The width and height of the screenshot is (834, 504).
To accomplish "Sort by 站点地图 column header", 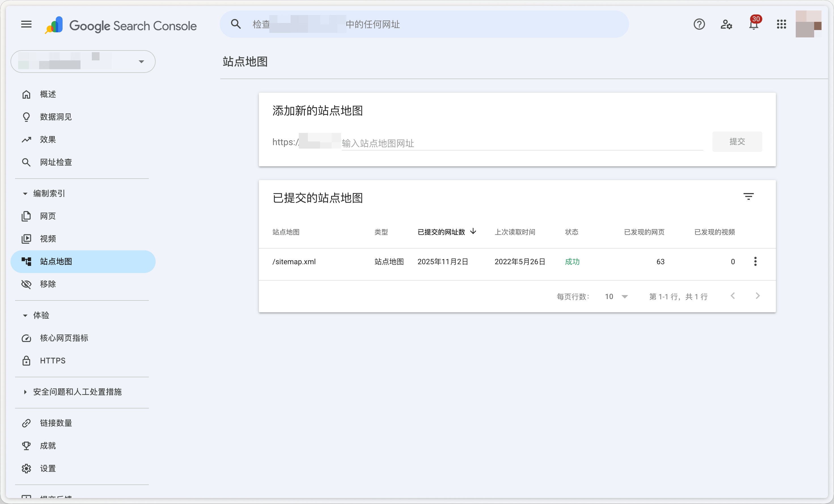I will click(286, 232).
